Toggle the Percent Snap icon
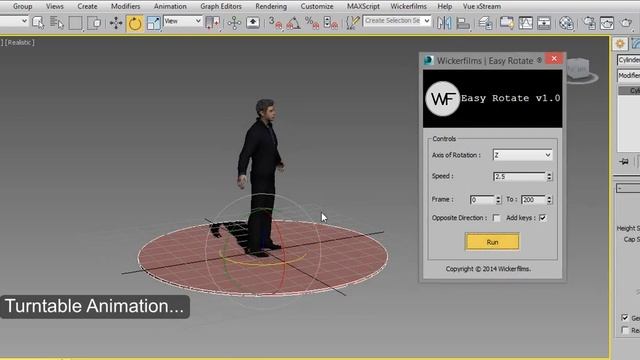 (312, 23)
